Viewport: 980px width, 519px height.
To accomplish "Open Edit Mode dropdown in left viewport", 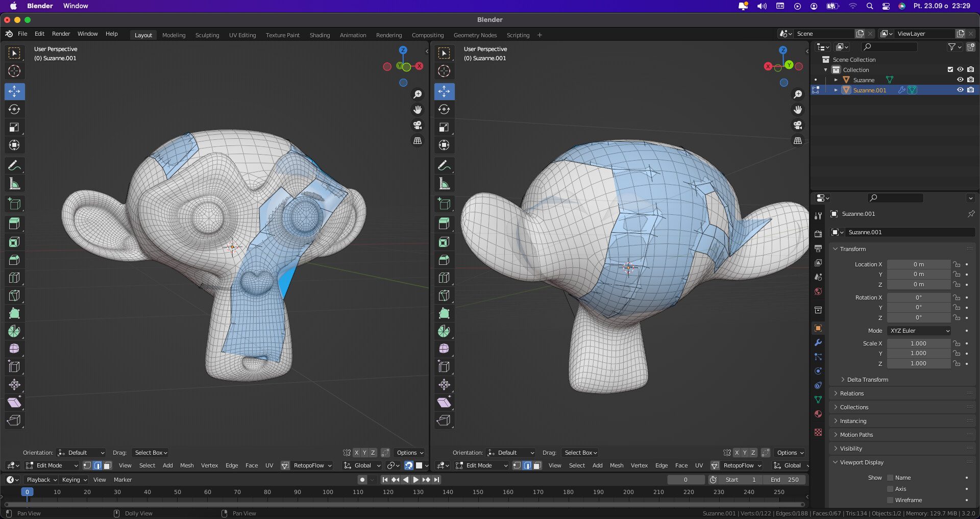I will click(x=52, y=465).
